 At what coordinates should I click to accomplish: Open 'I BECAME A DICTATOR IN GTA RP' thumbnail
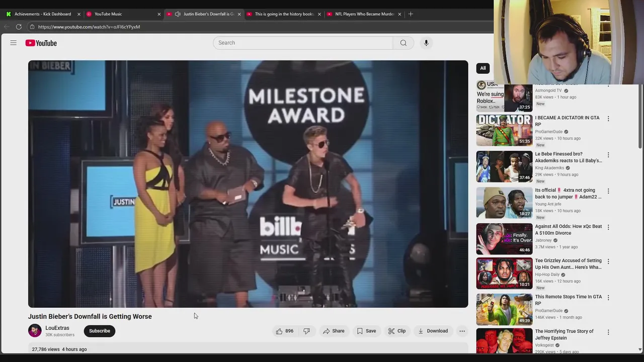coord(504,130)
